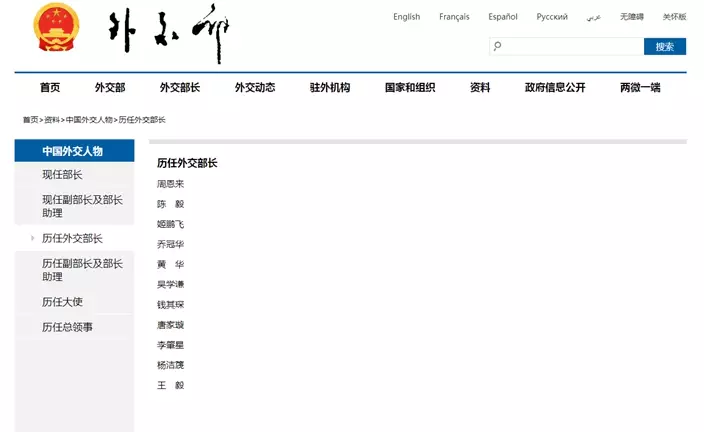704x432 pixels.
Task: Select 历任大使 in the left sidebar
Action: pos(62,301)
